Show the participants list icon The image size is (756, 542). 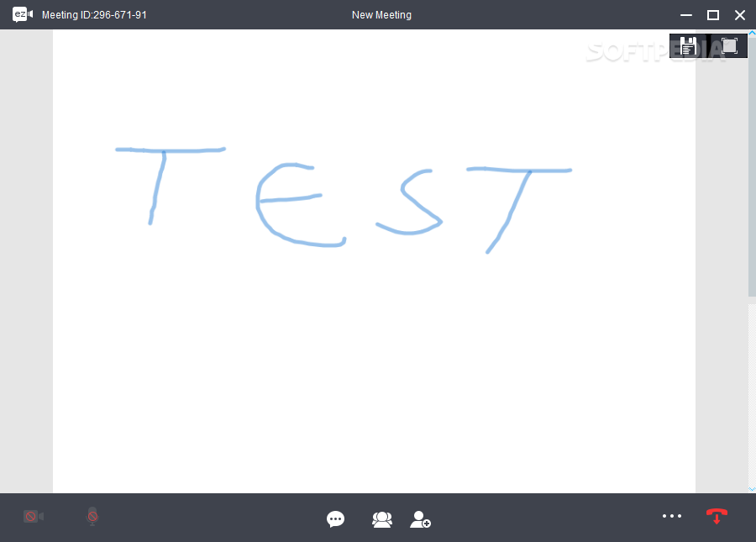pos(382,519)
